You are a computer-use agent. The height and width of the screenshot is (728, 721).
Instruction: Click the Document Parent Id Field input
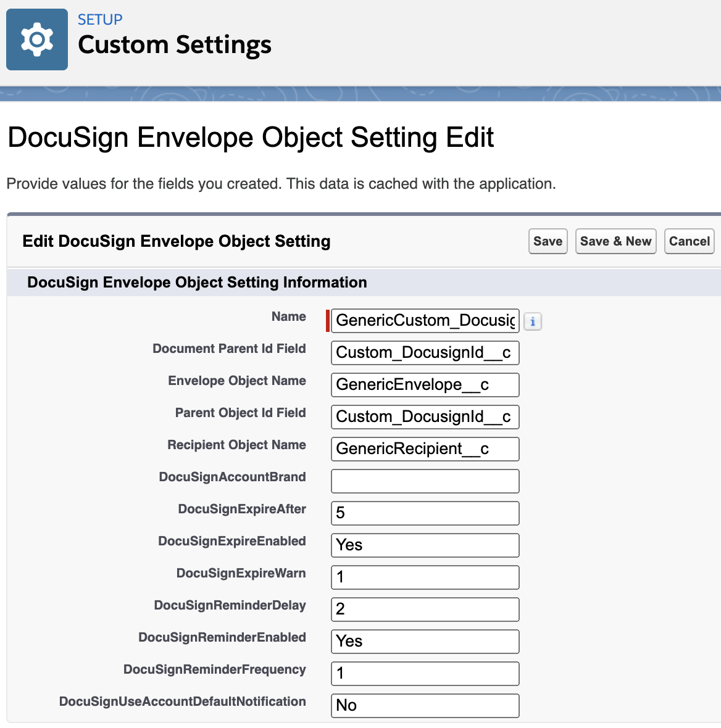click(x=425, y=353)
